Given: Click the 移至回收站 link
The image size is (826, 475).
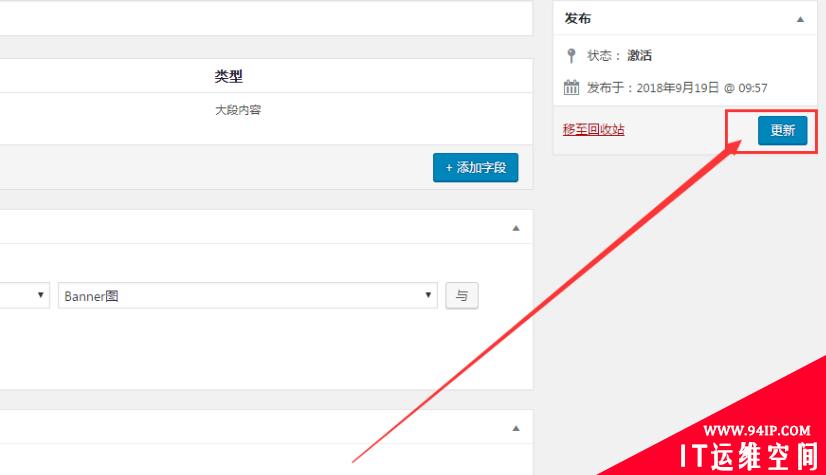Looking at the screenshot, I should 593,130.
